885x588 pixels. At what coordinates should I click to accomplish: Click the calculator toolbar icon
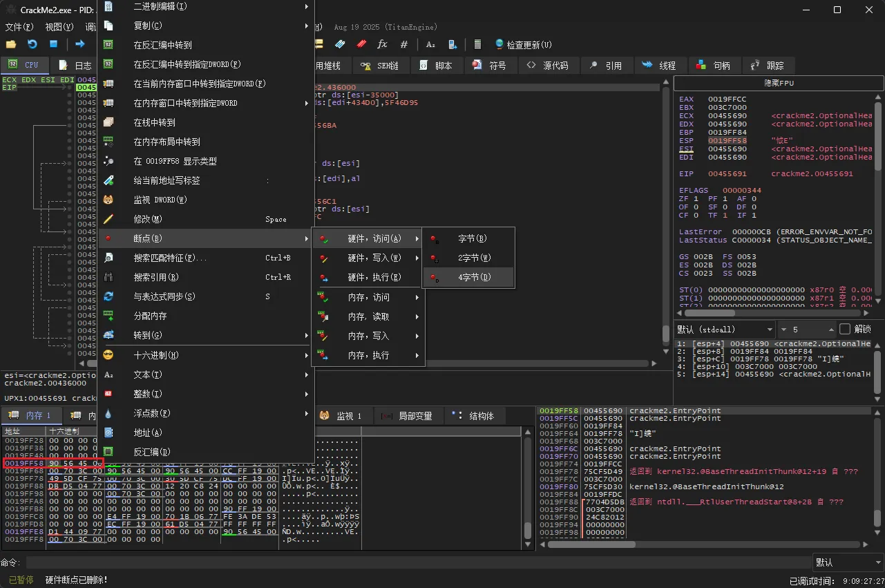(x=477, y=44)
